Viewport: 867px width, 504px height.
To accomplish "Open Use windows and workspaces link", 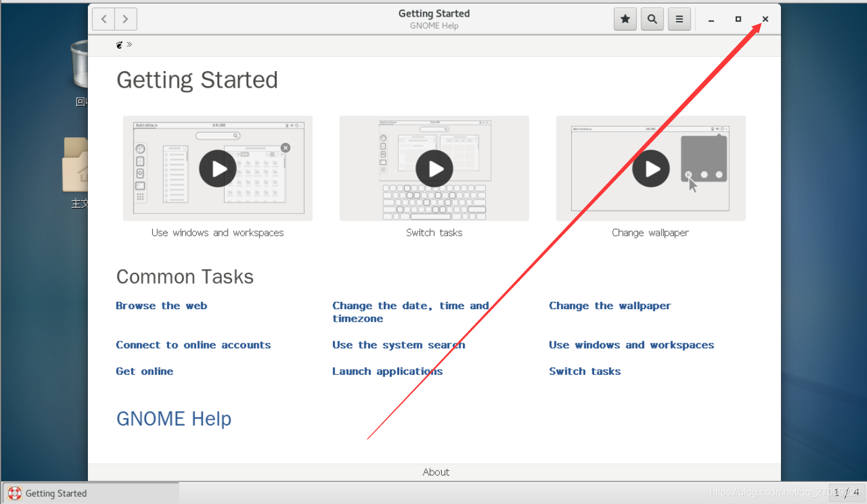I will click(631, 345).
